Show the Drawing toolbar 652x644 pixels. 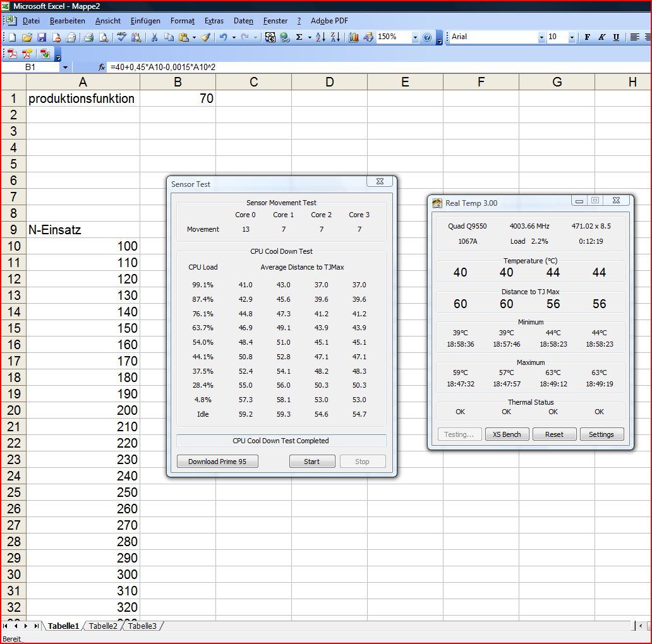368,37
